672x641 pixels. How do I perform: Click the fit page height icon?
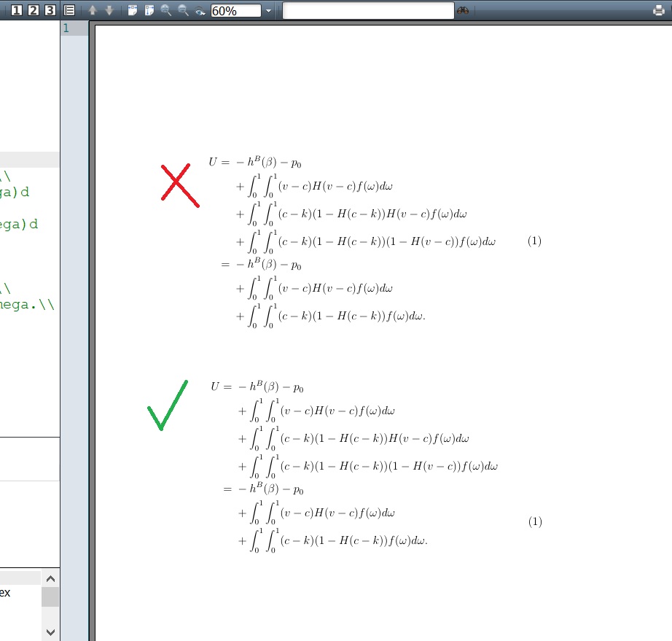(x=149, y=10)
